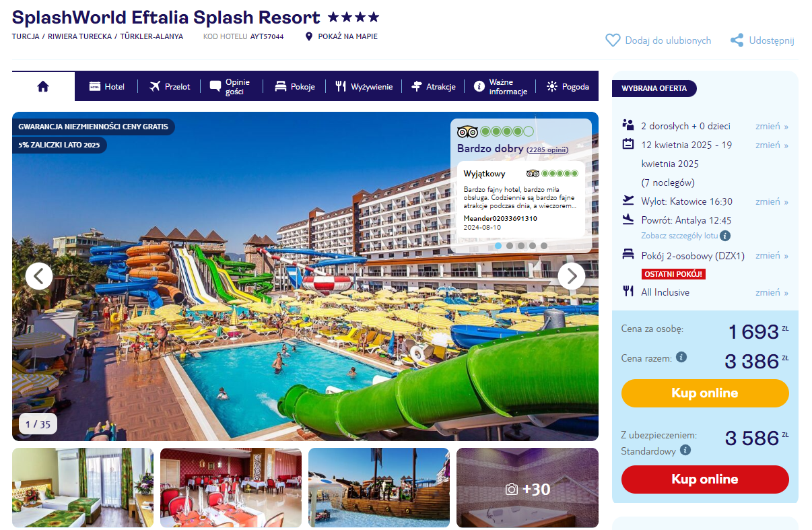812x530 pixels.
Task: Open the home icon tab
Action: click(x=43, y=86)
